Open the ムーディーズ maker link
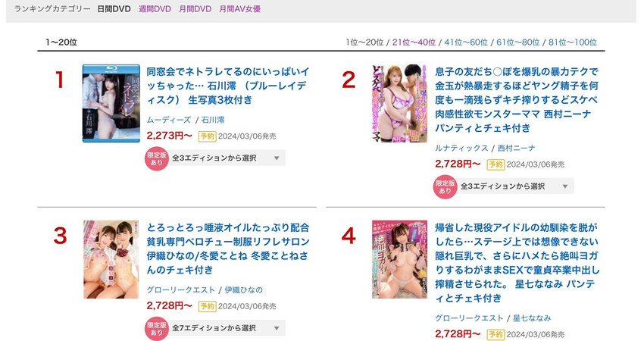The width and height of the screenshot is (644, 341). (169, 120)
